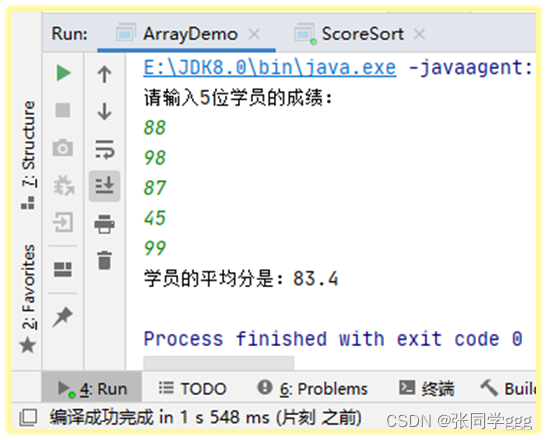Screen dimensions: 547x440
Task: Click the input value 45 in console
Action: (x=155, y=218)
